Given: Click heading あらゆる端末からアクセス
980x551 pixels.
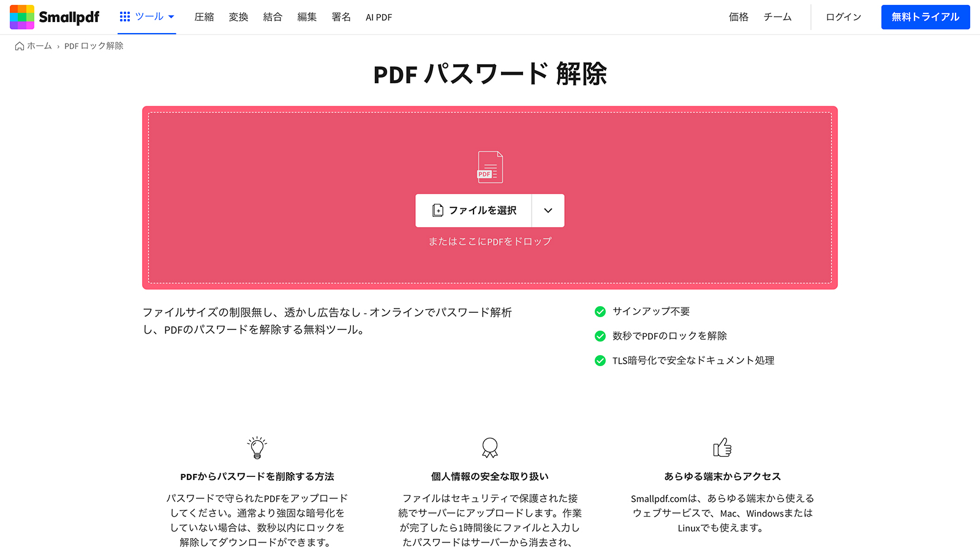Looking at the screenshot, I should pos(723,476).
